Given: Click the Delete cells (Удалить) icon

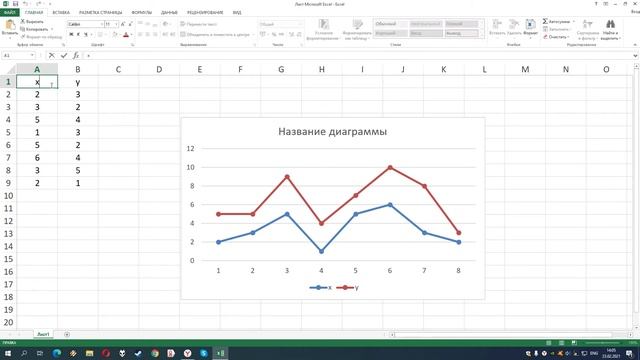Looking at the screenshot, I should point(514,24).
